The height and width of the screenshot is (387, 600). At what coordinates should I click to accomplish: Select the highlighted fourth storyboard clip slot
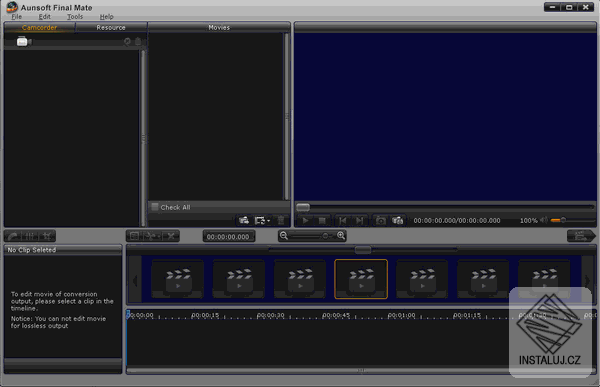pyautogui.click(x=361, y=279)
